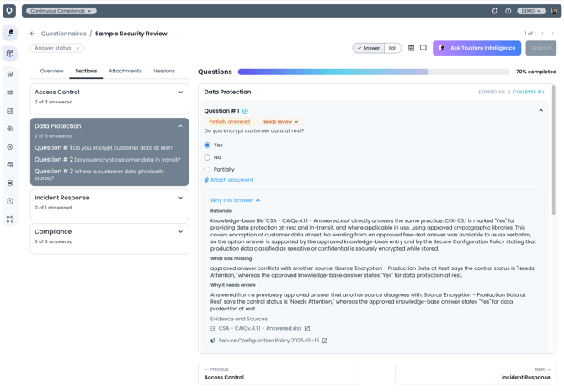Click the 70% completion progress bar
564x392 pixels.
click(x=374, y=72)
